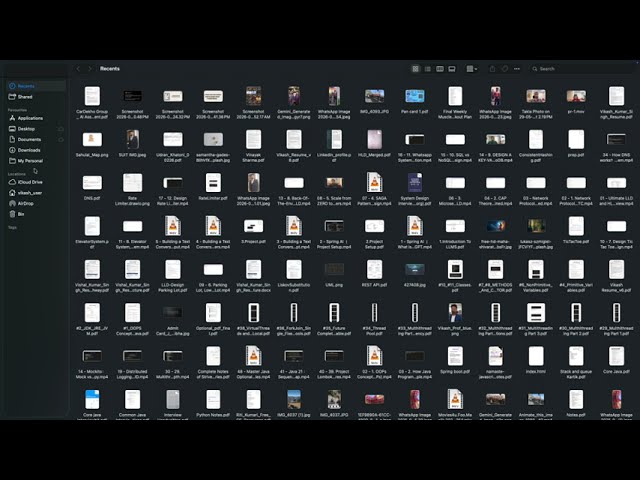This screenshot has height=480, width=640.
Task: Open Recents in the Finder sidebar
Action: 36,86
